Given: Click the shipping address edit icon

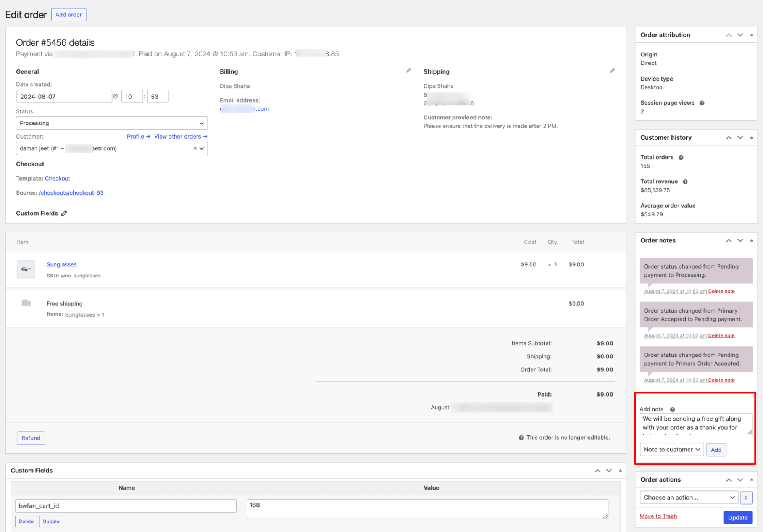Looking at the screenshot, I should tap(612, 71).
